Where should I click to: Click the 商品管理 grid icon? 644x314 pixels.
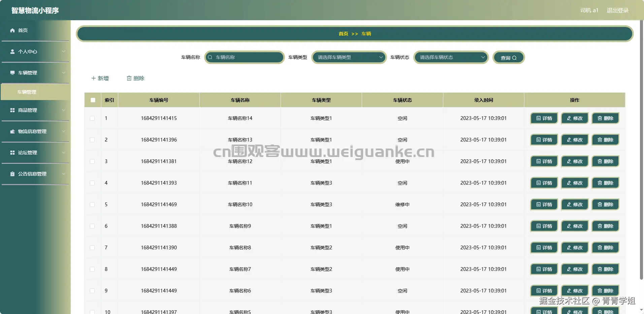[x=12, y=110]
